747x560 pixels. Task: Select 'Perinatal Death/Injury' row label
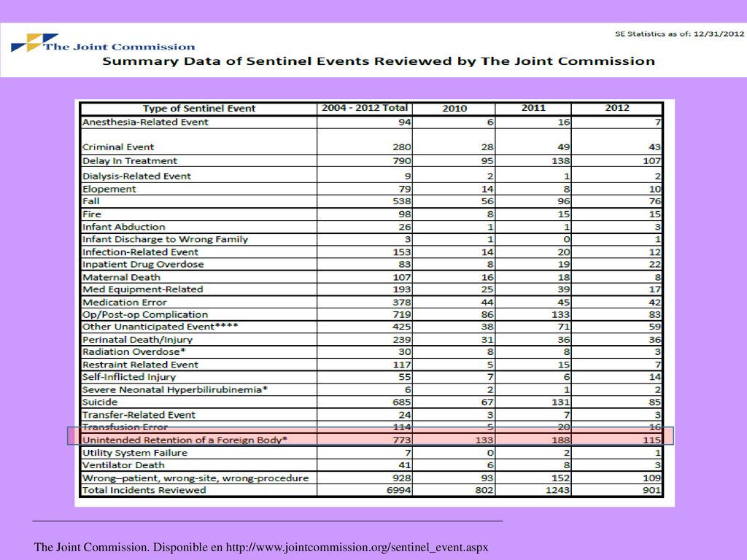point(137,340)
